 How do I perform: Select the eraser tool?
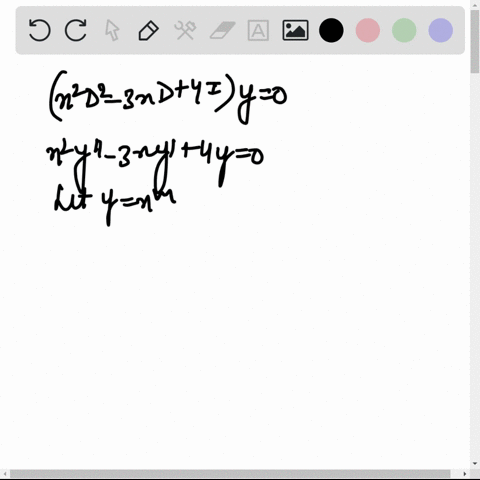pos(222,30)
